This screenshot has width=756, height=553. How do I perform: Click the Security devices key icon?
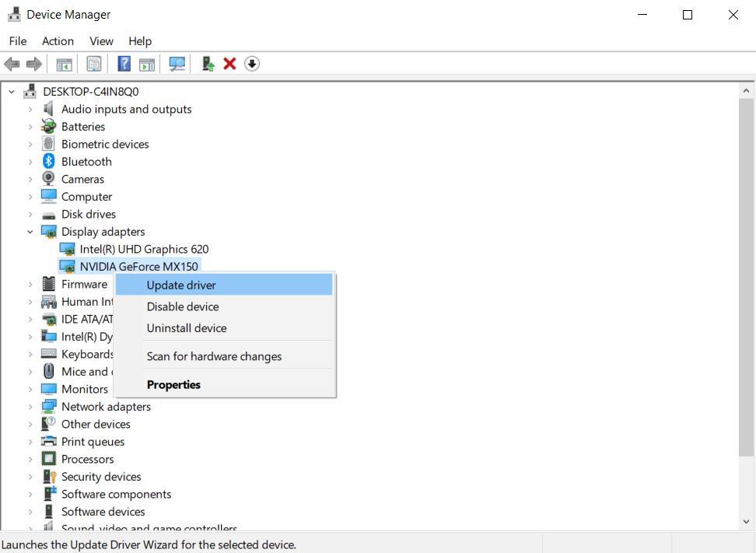pos(49,476)
